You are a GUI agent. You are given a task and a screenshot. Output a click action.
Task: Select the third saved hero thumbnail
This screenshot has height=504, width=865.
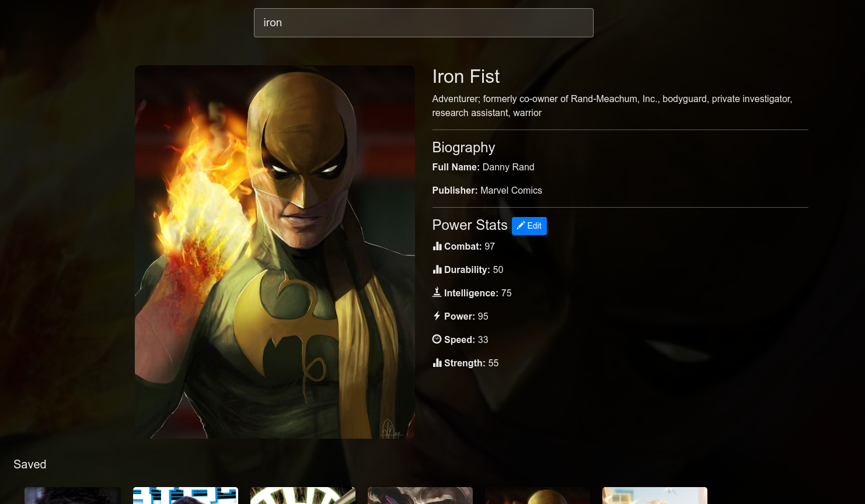pos(303,495)
